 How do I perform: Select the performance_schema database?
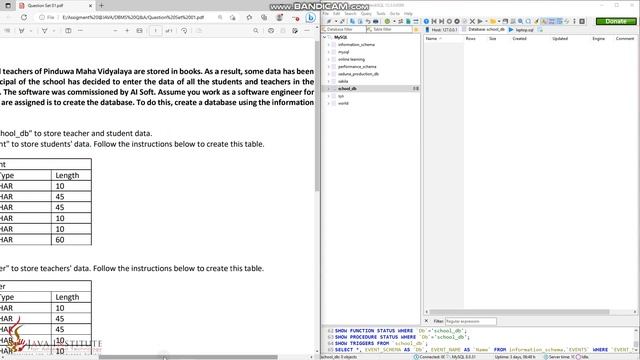[x=357, y=67]
